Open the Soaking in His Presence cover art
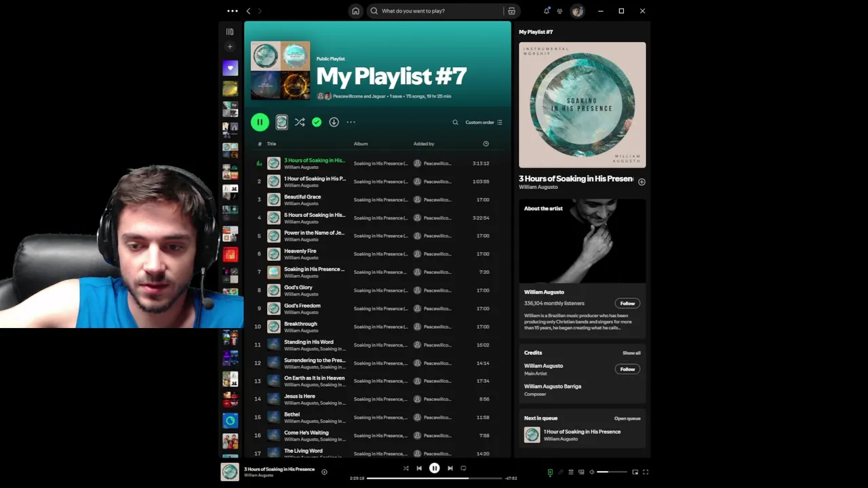Viewport: 868px width, 488px height. (583, 105)
